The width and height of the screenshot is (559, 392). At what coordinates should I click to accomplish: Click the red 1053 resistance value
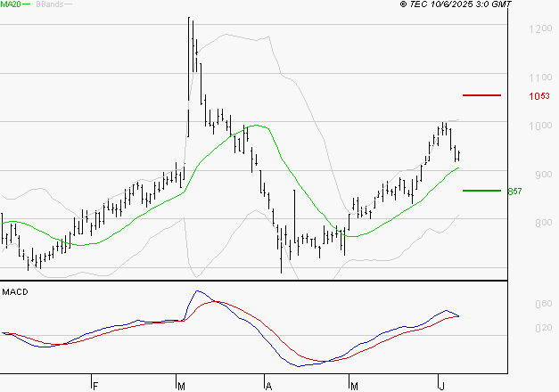click(x=539, y=96)
